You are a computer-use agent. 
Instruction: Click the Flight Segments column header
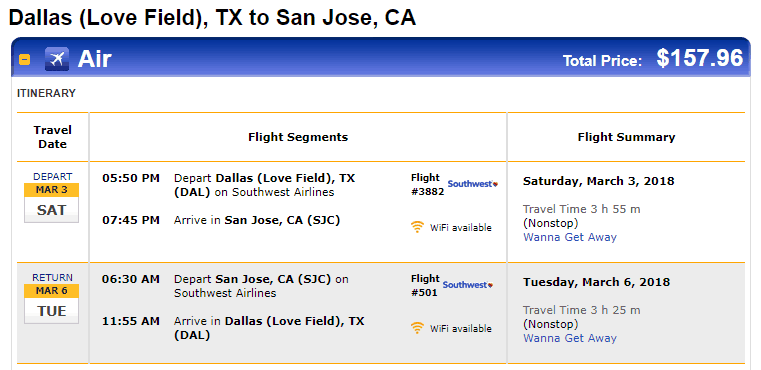point(298,137)
